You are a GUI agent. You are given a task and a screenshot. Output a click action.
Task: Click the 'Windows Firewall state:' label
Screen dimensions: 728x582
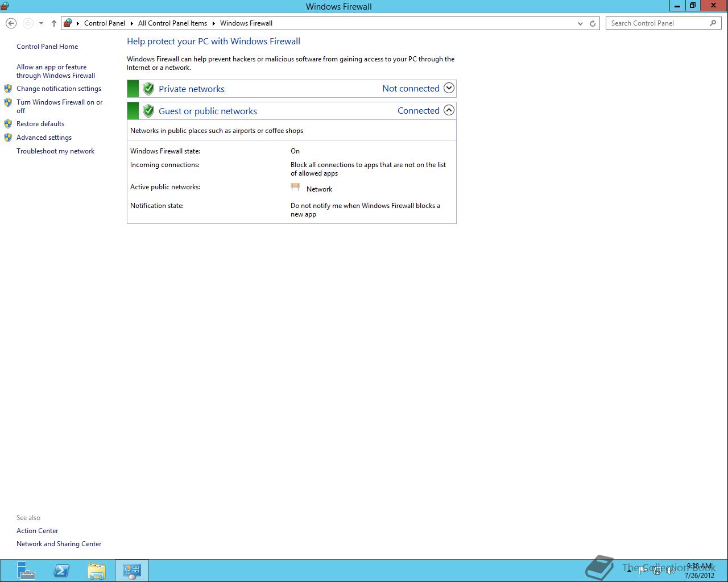[165, 151]
